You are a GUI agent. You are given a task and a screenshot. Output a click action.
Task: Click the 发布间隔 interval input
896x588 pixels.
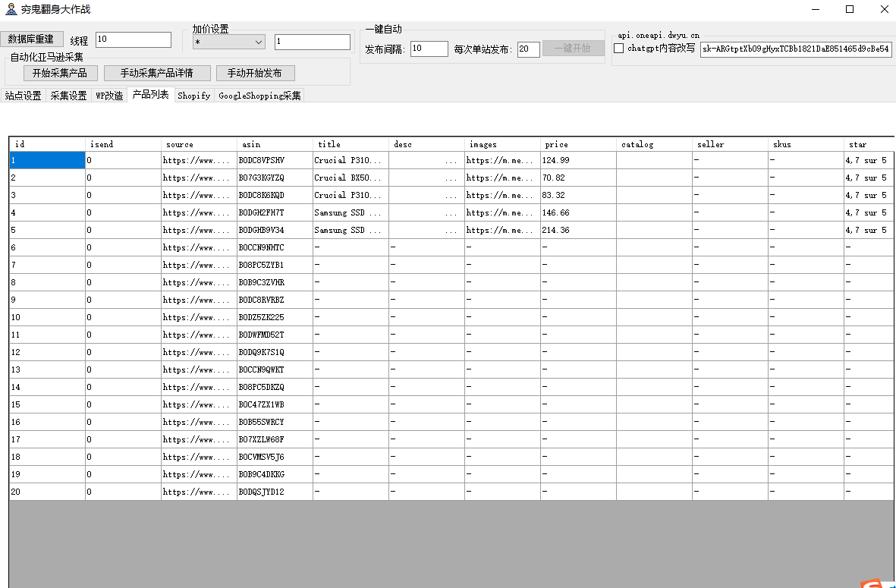429,48
